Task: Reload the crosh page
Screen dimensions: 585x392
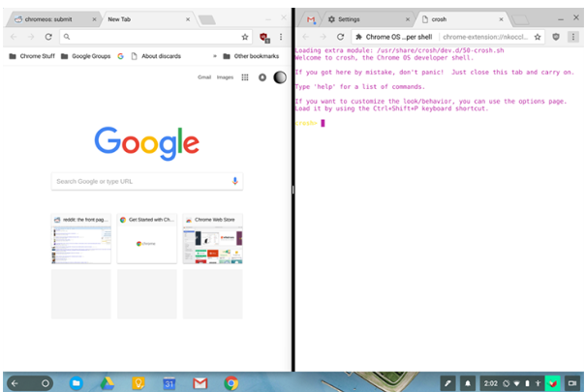Action: pyautogui.click(x=340, y=37)
